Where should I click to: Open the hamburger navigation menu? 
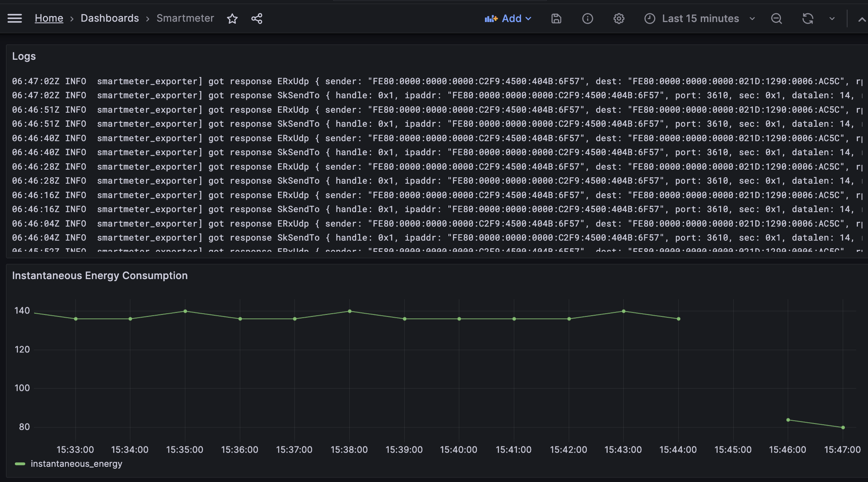pos(15,18)
